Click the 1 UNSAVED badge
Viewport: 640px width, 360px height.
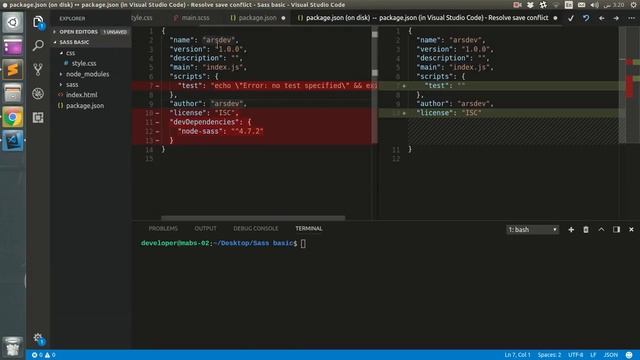115,32
